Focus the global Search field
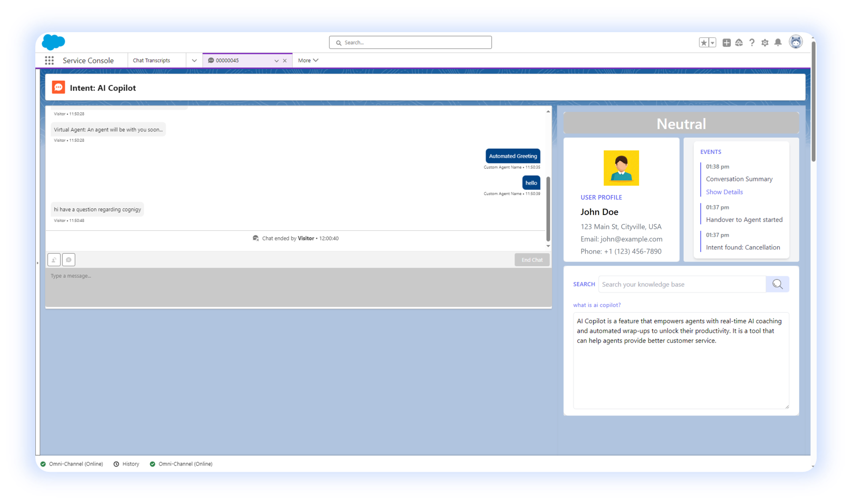The width and height of the screenshot is (852, 504). pos(410,43)
